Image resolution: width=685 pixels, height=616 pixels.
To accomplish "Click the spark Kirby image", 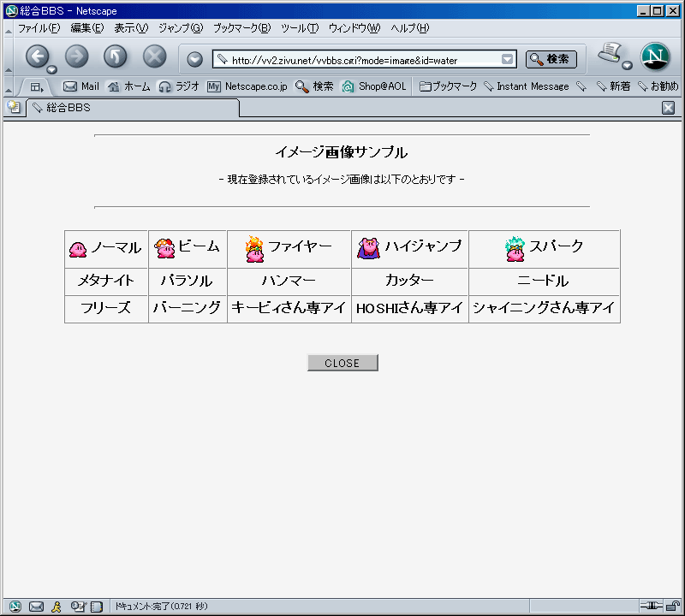I will (515, 249).
